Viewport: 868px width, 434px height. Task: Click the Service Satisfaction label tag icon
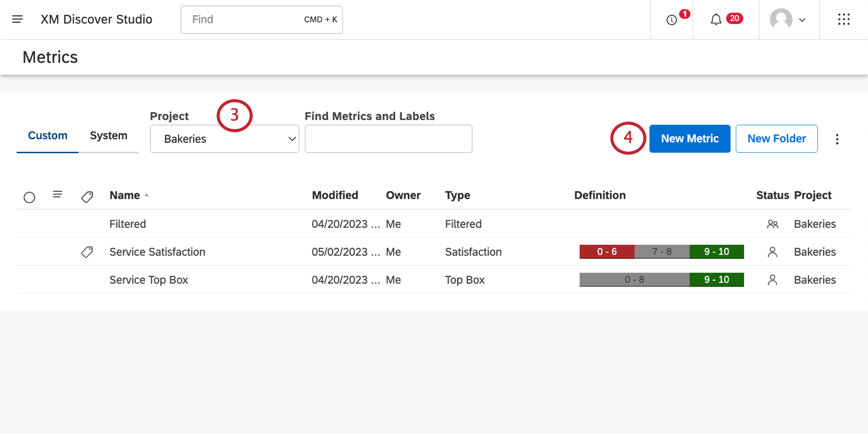pos(87,252)
